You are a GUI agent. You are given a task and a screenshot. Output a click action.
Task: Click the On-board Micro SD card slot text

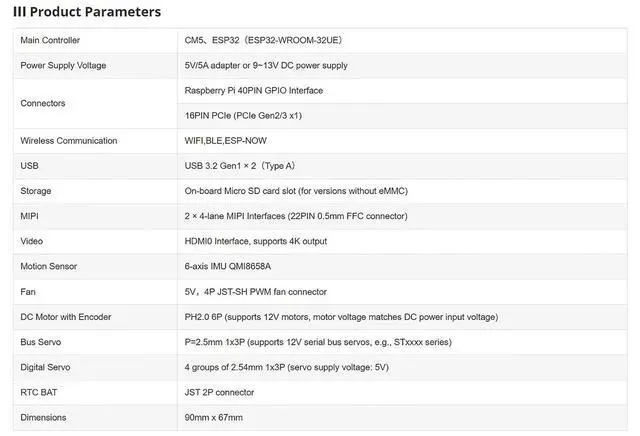[296, 191]
